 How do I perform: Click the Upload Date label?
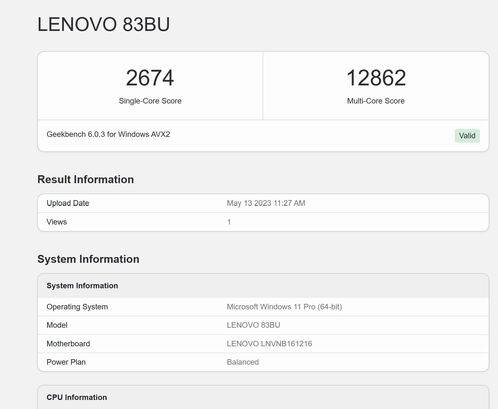tap(68, 203)
